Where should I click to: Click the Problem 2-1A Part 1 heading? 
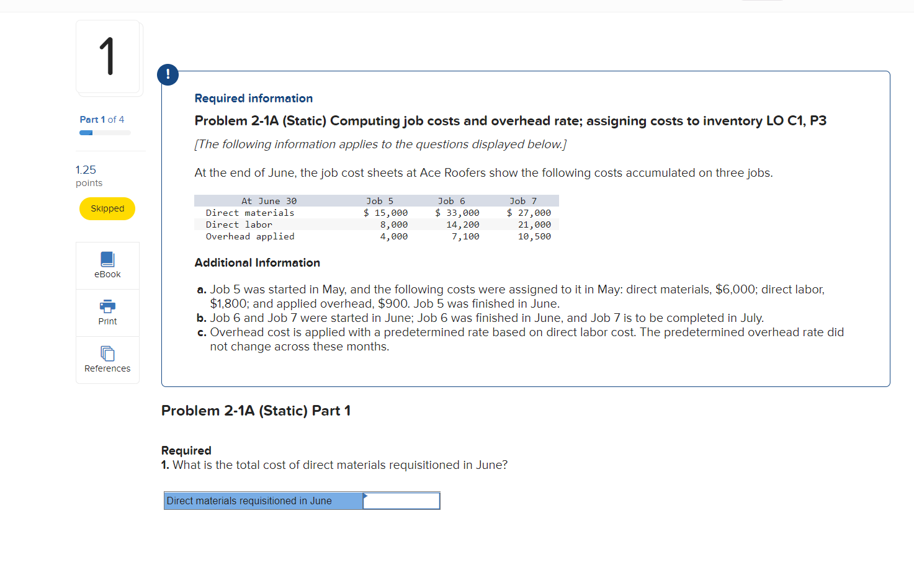[256, 410]
